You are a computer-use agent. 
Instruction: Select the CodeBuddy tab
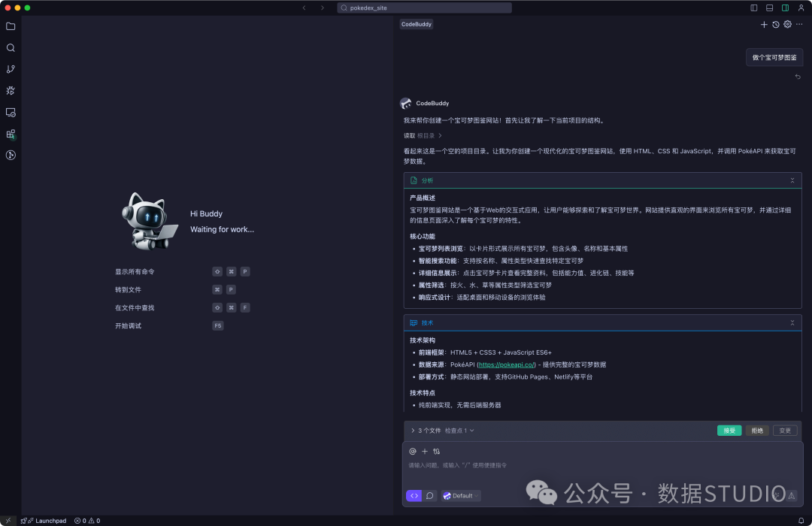[417, 24]
